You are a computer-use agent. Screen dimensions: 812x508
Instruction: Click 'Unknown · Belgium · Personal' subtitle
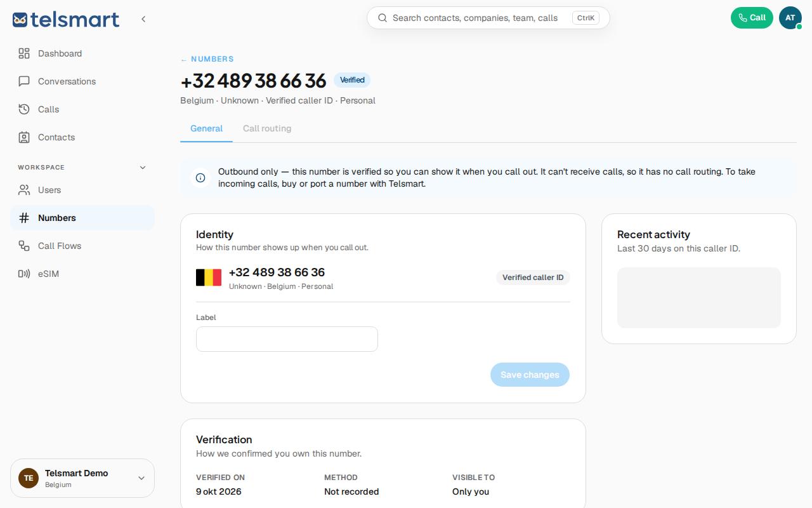pyautogui.click(x=281, y=286)
